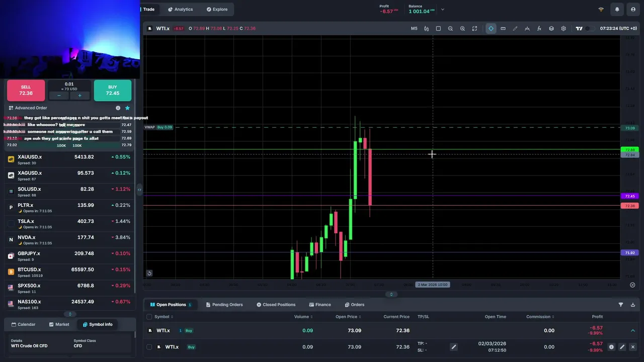The height and width of the screenshot is (362, 644).
Task: Select XAUUSD.x in the watchlist
Action: pyautogui.click(x=69, y=159)
